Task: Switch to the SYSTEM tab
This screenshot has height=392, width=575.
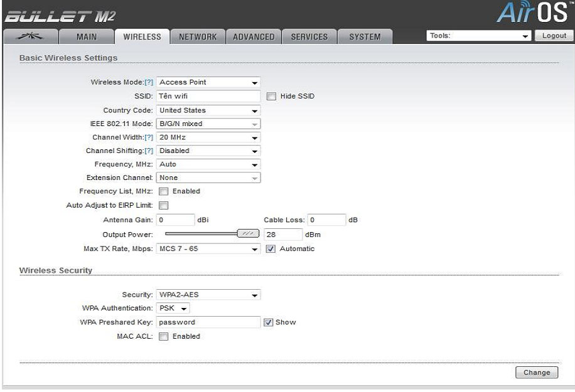Action: (x=365, y=36)
